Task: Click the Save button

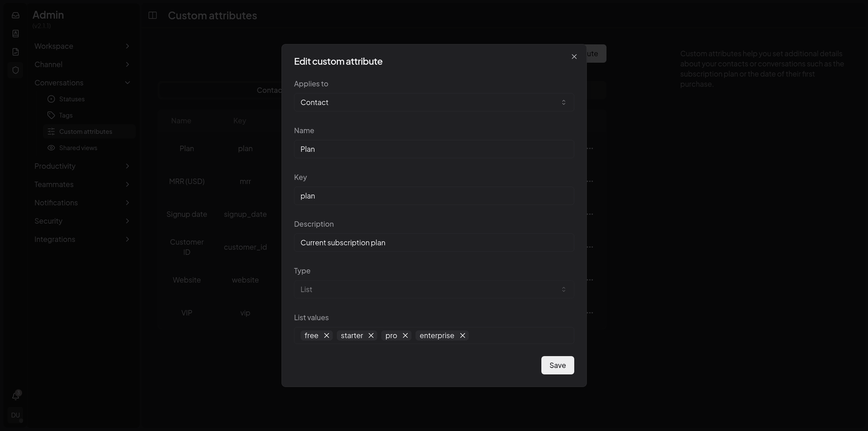Action: click(557, 365)
